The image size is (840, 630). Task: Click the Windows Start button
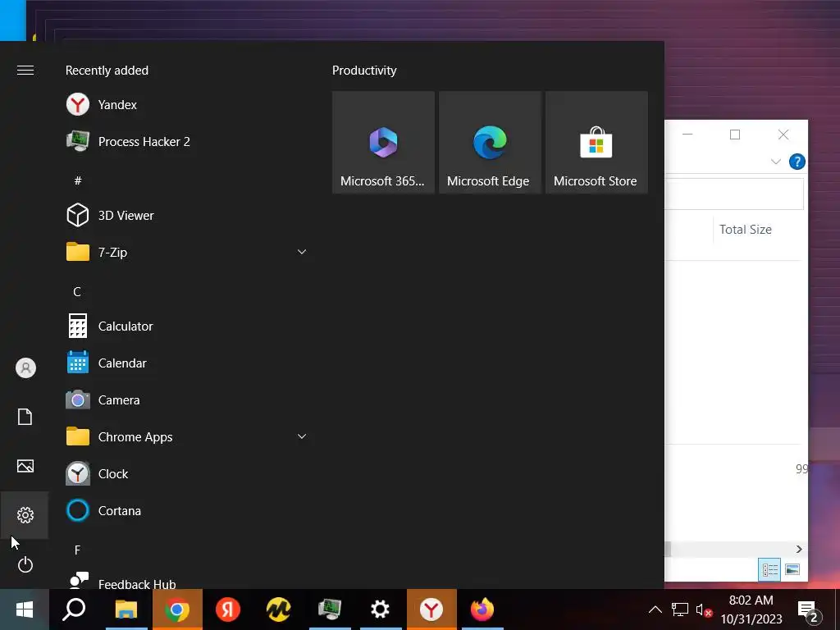pyautogui.click(x=25, y=609)
